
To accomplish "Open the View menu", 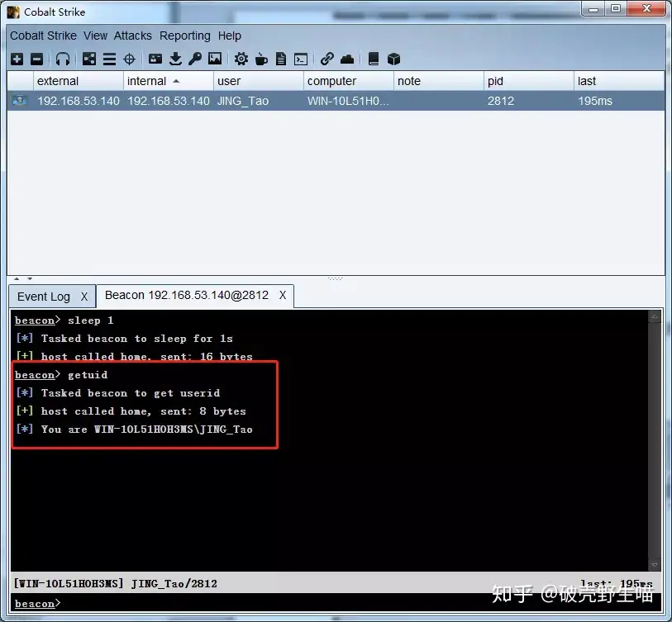I will point(95,36).
